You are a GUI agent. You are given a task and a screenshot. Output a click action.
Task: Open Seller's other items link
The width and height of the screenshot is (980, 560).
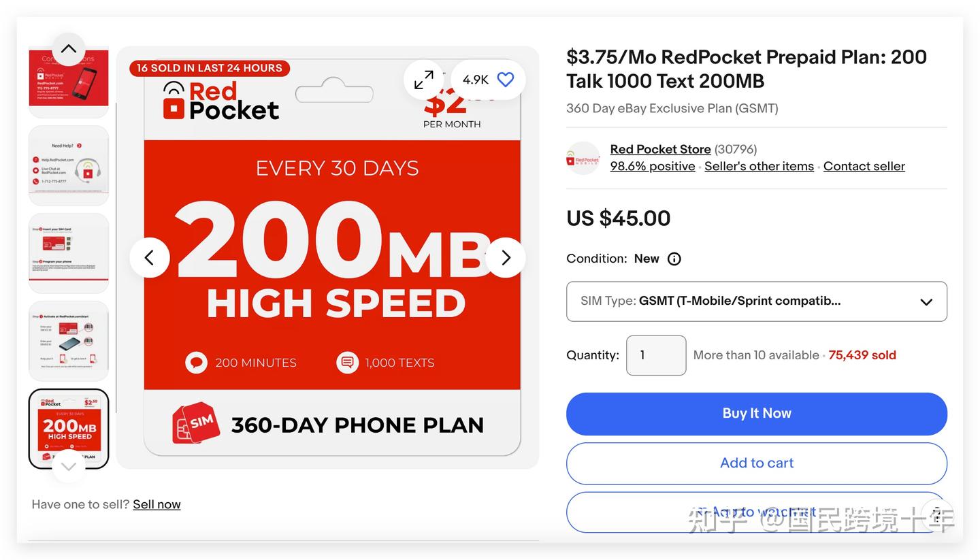(759, 167)
